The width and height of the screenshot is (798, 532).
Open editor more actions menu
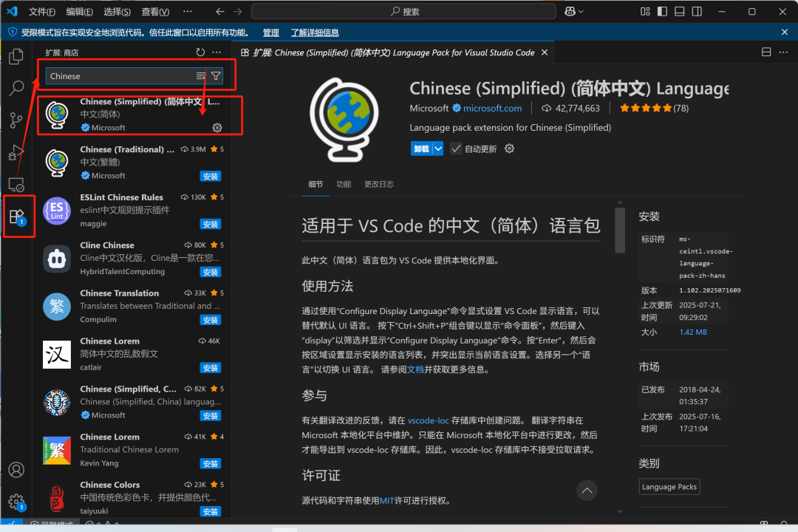coord(783,52)
